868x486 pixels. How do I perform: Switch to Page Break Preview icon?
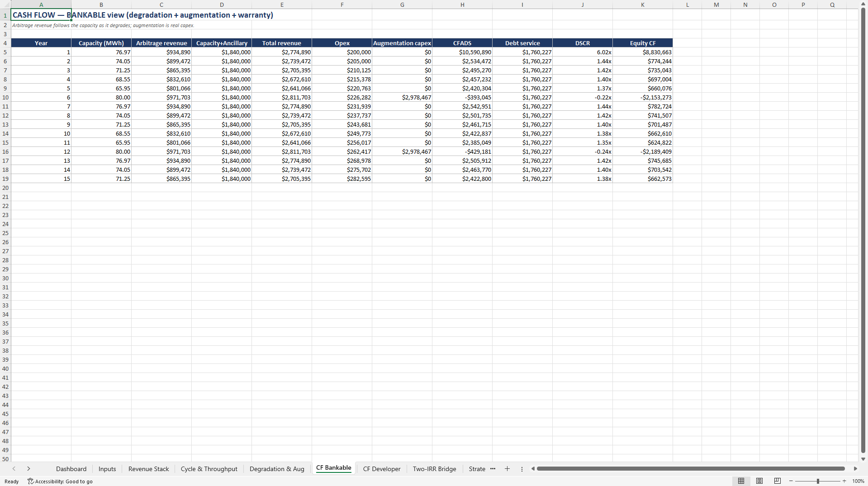tap(778, 481)
